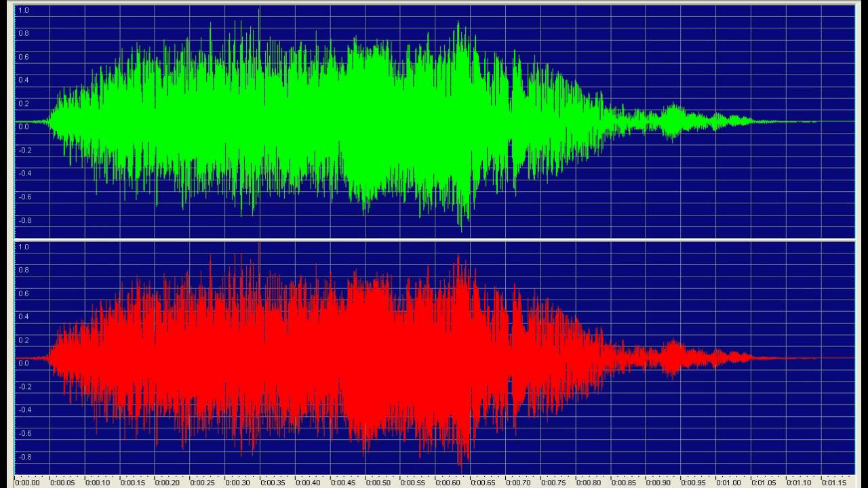Click the 0:00.35 time ruler label
This screenshot has height=488, width=868.
click(273, 483)
